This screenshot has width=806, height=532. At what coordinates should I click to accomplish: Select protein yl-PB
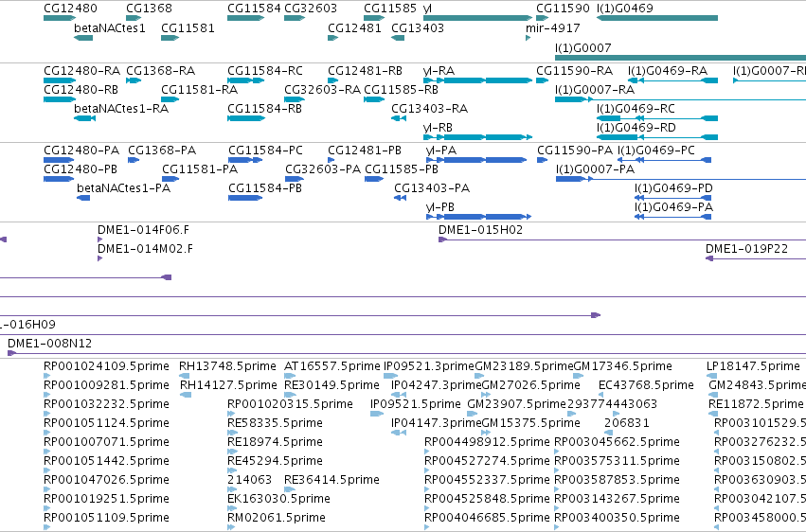tap(478, 217)
